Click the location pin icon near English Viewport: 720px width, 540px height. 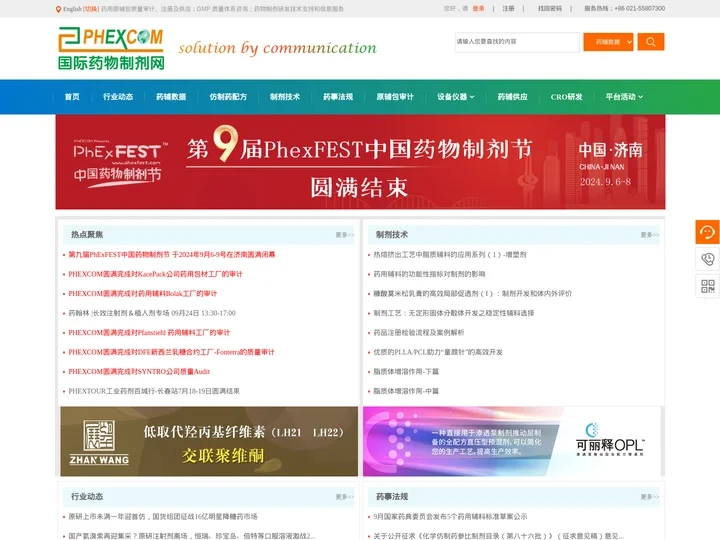58,9
